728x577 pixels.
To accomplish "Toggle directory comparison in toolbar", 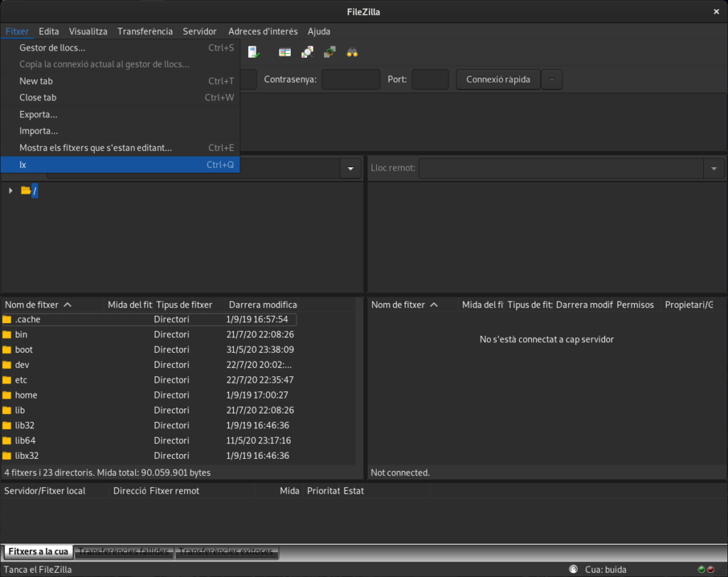I will pos(307,52).
